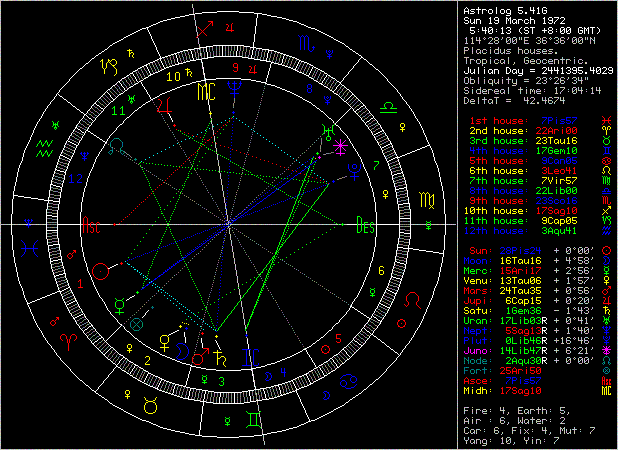Select the yellow Venus glyph in house 2
Viewport: 618px width, 450px height.
165,343
